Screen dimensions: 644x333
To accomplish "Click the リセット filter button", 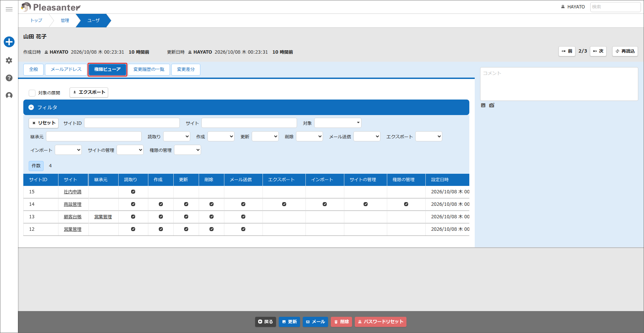I will pos(44,123).
